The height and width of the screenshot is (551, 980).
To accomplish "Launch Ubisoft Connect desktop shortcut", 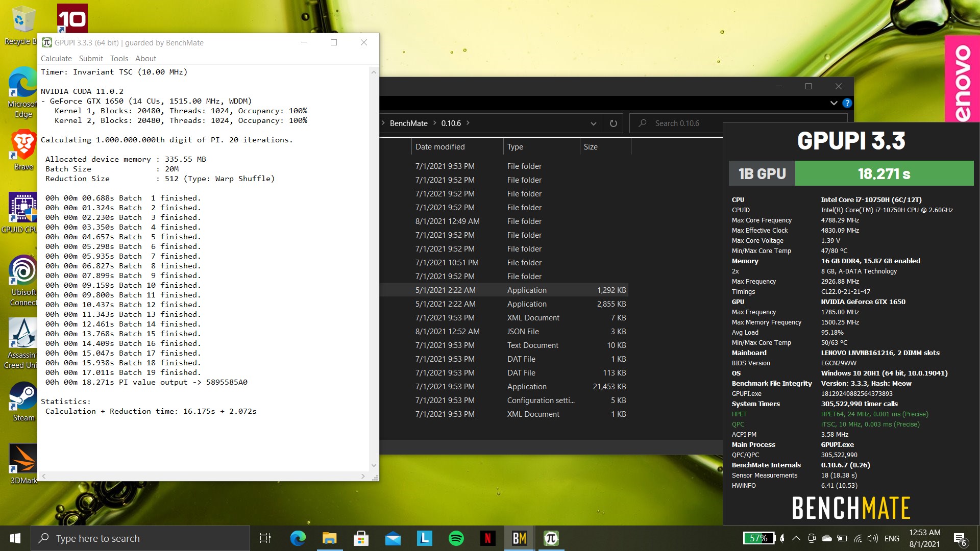I will coord(22,281).
